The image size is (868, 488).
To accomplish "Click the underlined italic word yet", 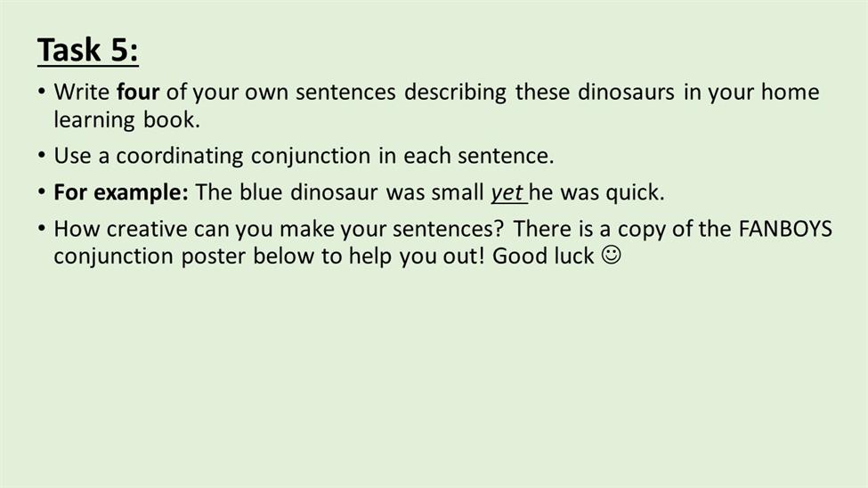I will click(x=508, y=192).
